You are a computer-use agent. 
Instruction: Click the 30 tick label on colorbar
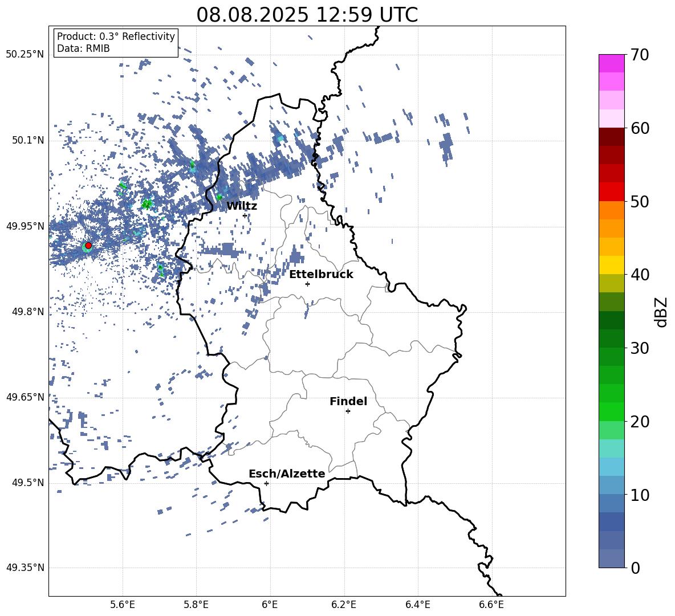(640, 348)
